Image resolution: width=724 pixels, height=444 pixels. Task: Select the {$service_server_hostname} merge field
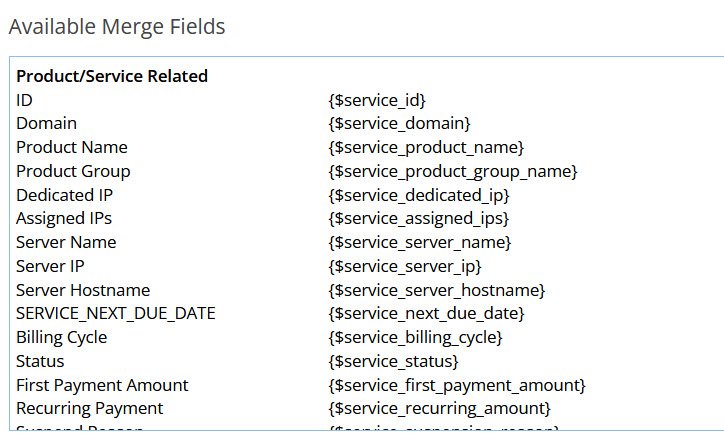tap(436, 290)
